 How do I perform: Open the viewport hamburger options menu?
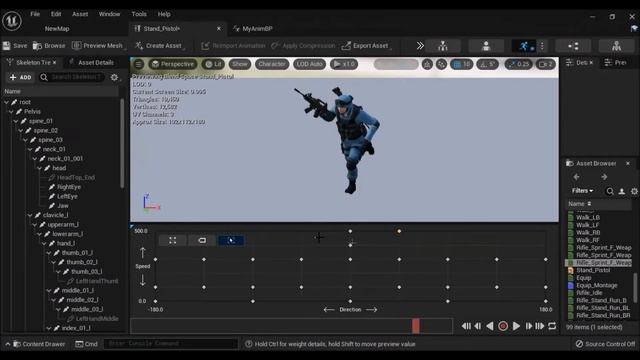[x=139, y=64]
